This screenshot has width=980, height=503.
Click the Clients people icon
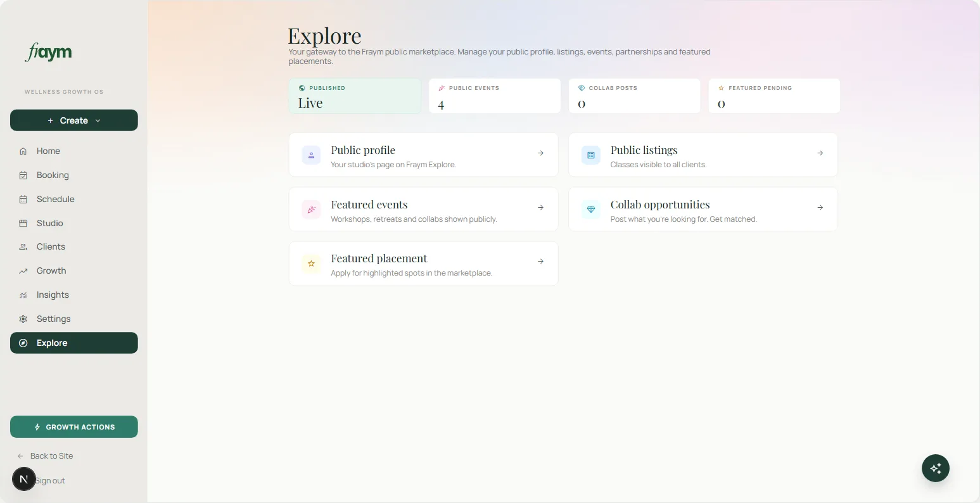pyautogui.click(x=23, y=246)
